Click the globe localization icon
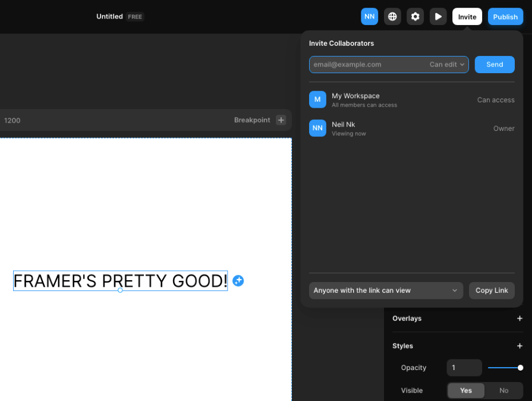 coord(392,16)
